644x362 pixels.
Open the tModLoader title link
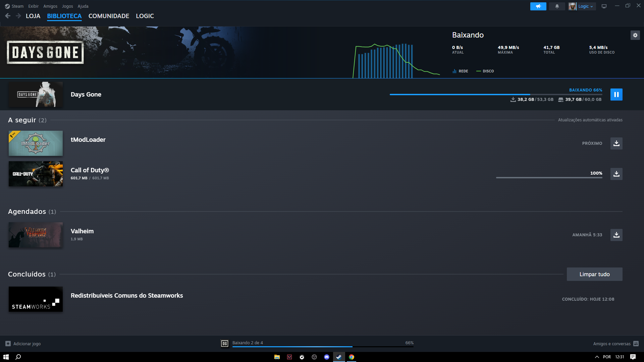[88, 140]
